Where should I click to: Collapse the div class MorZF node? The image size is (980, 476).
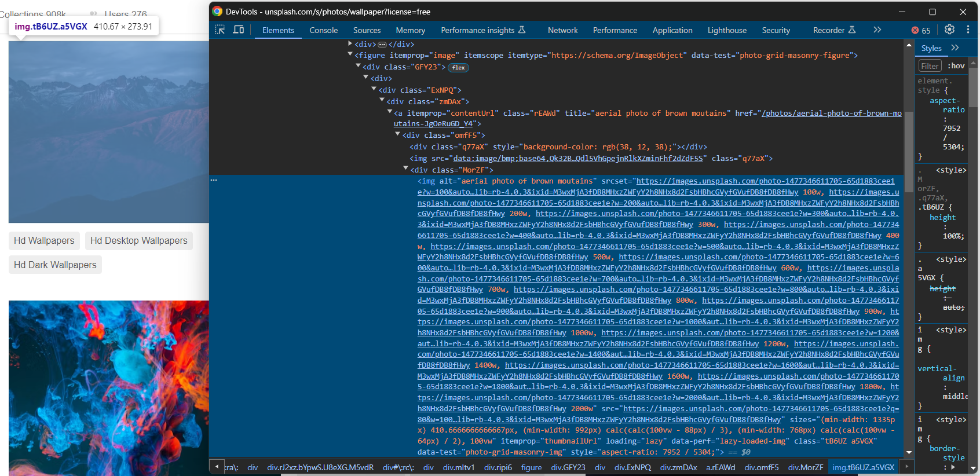(405, 169)
